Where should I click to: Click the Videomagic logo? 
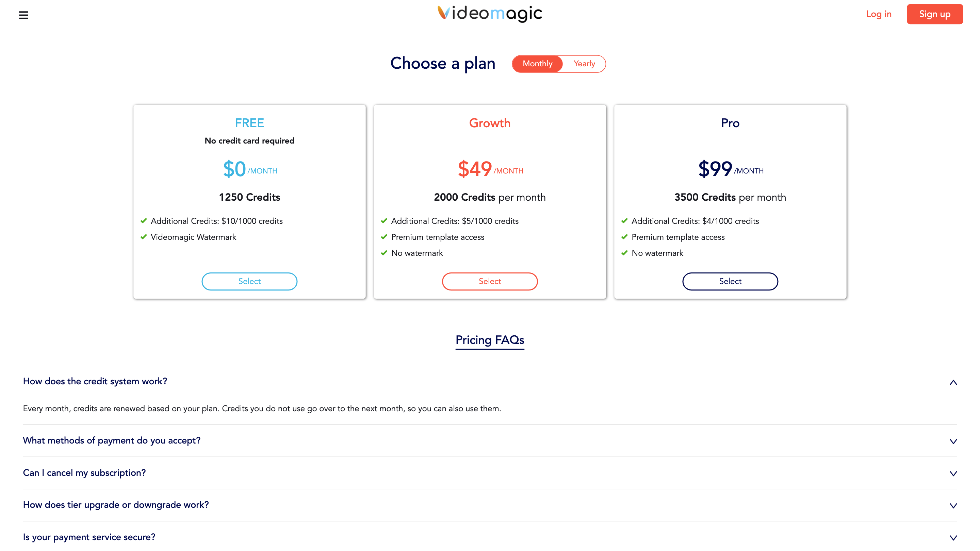pos(490,14)
